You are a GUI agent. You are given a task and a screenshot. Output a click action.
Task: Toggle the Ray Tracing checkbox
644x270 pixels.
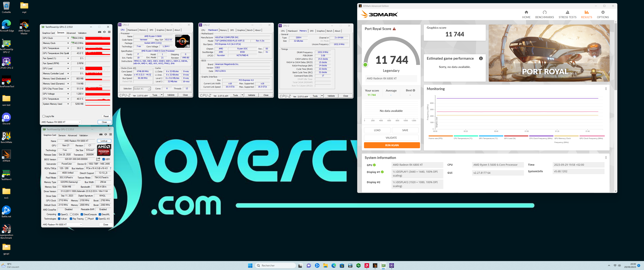point(71,219)
